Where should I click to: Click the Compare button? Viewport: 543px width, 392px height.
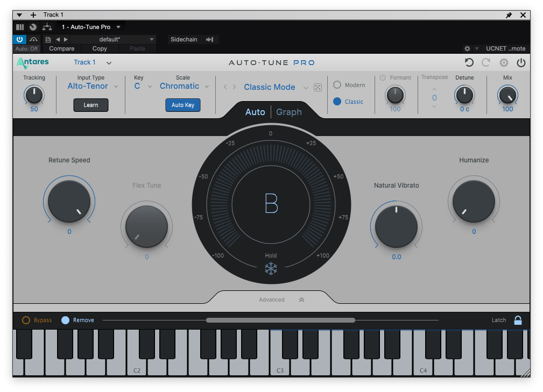tap(62, 49)
